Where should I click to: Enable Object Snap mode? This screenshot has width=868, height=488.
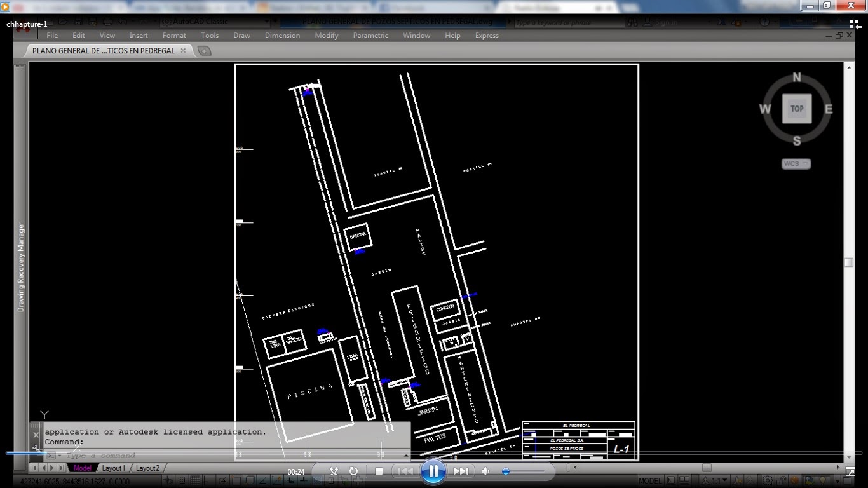pos(236,481)
